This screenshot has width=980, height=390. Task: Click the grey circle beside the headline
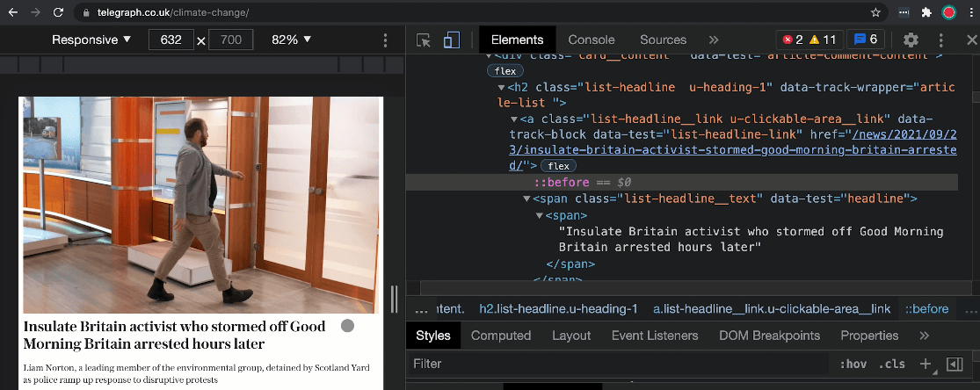pyautogui.click(x=347, y=326)
